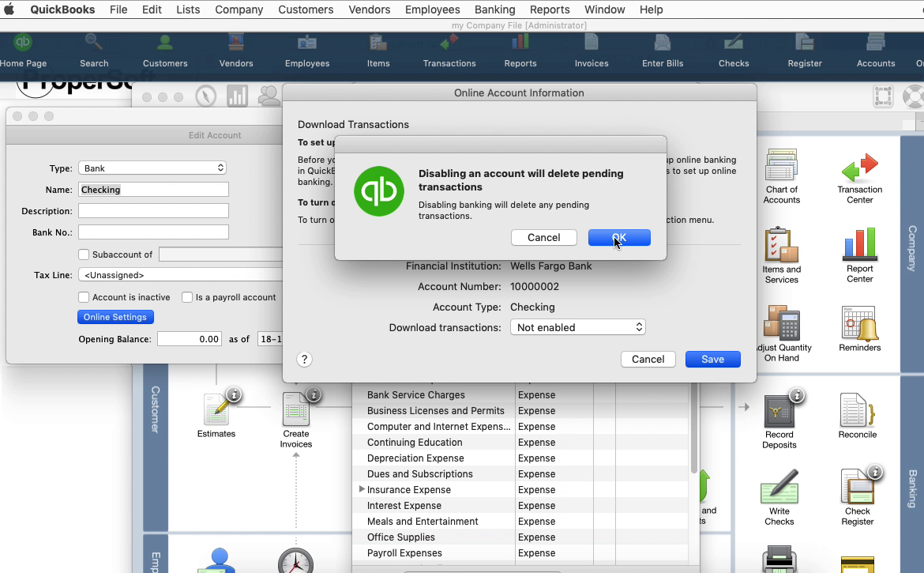Open Reminders icon
This screenshot has width=924, height=573.
tap(860, 329)
